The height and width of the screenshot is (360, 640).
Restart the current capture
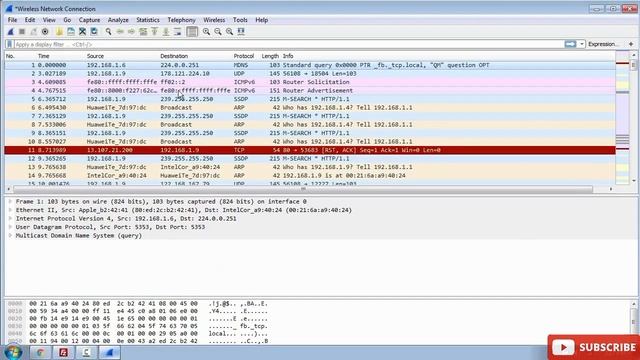[x=33, y=31]
